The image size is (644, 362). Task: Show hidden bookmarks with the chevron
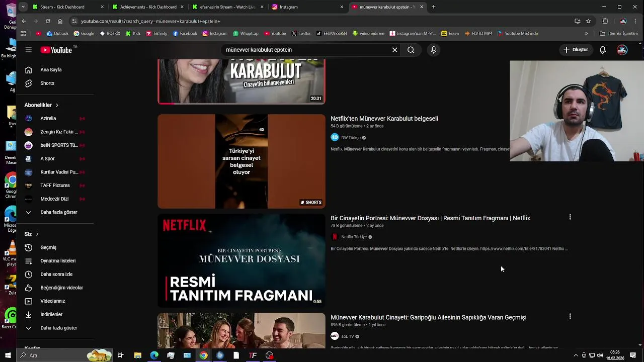click(586, 34)
